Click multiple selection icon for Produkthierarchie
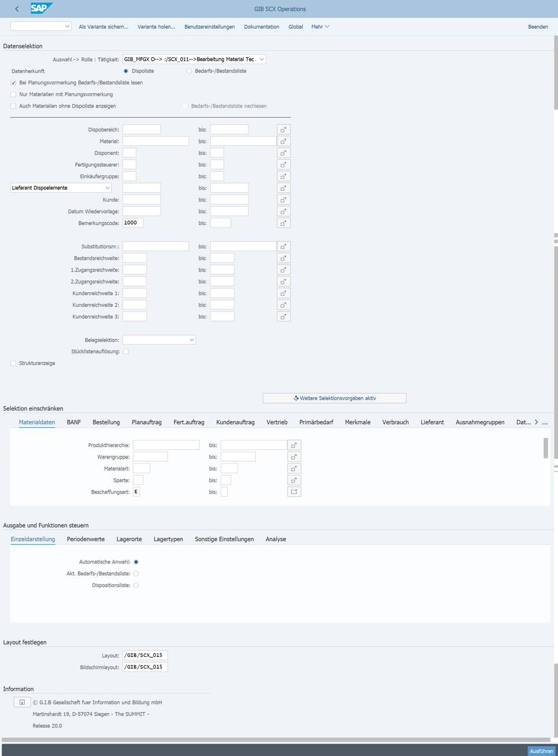The width and height of the screenshot is (558, 756). pyautogui.click(x=294, y=445)
